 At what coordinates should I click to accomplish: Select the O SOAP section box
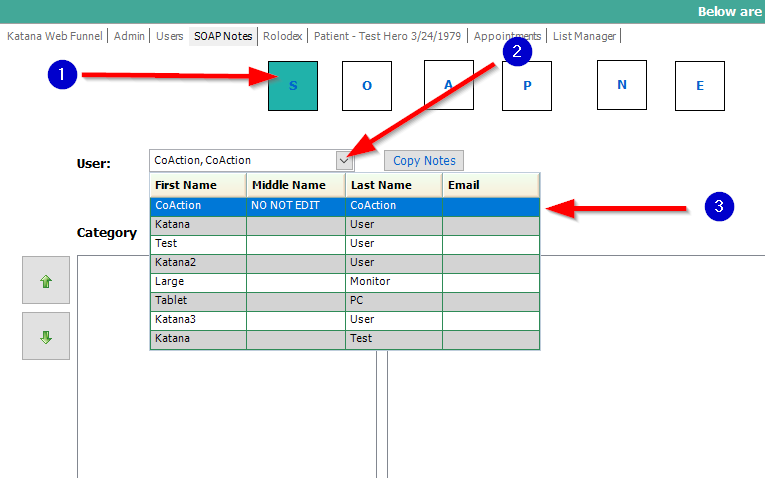click(x=367, y=86)
